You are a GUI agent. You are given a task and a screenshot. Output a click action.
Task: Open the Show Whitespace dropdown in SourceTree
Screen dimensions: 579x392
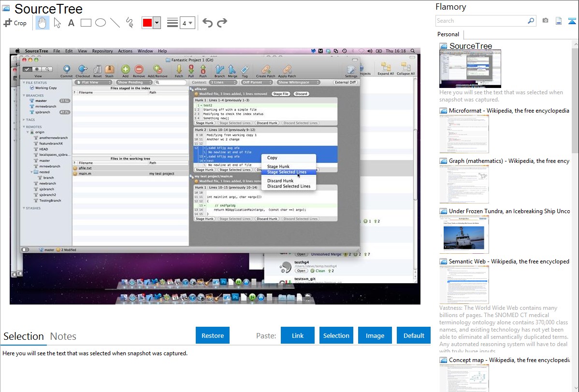pyautogui.click(x=297, y=82)
